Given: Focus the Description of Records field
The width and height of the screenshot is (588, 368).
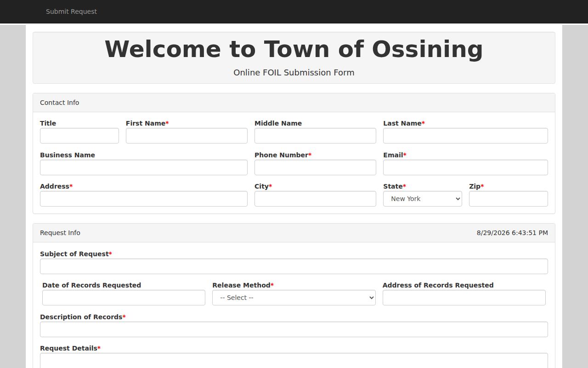Looking at the screenshot, I should point(294,329).
